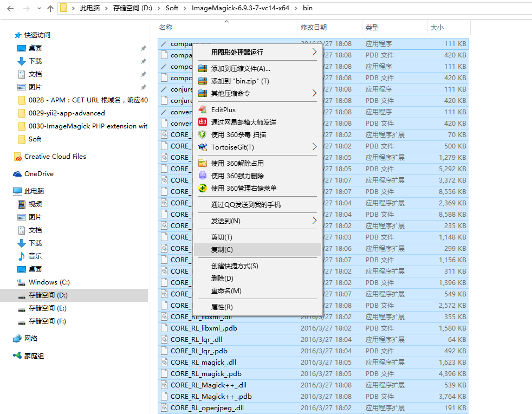Click the EditPlus icon in context menu
The height and width of the screenshot is (414, 532).
(203, 109)
